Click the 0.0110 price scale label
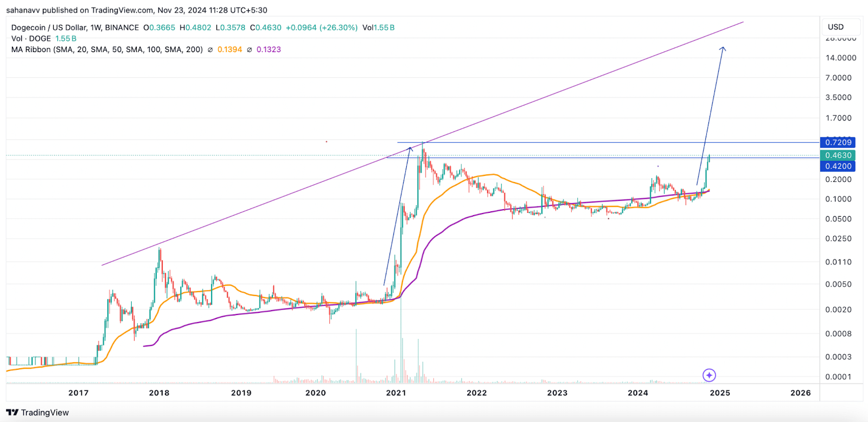 (x=839, y=262)
